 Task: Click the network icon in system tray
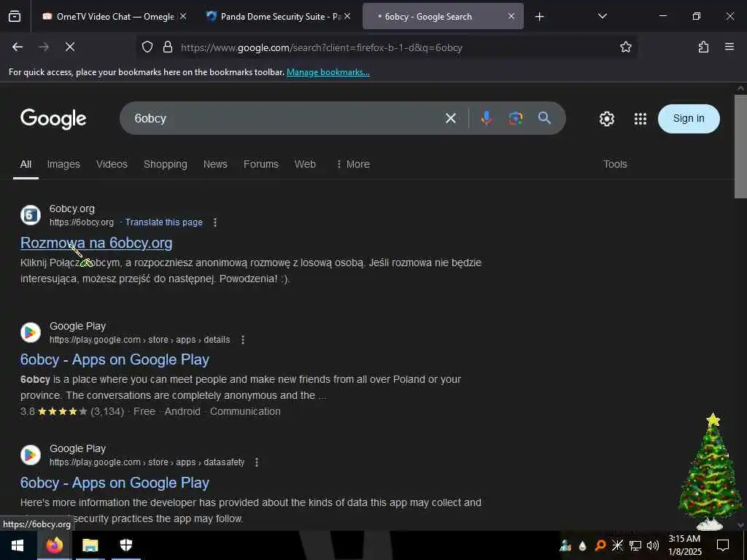[x=635, y=545]
